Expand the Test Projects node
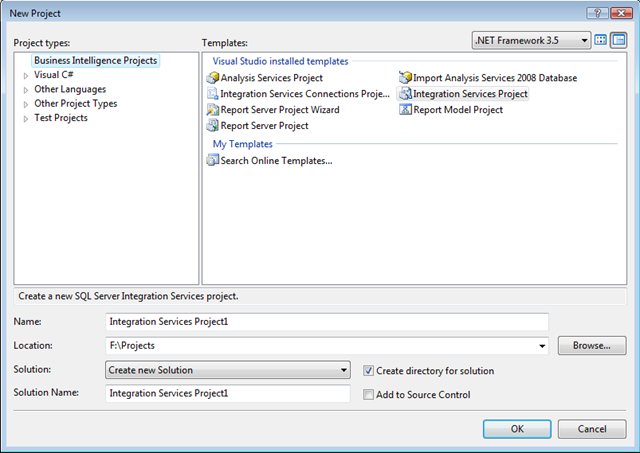The image size is (640, 453). [x=26, y=118]
